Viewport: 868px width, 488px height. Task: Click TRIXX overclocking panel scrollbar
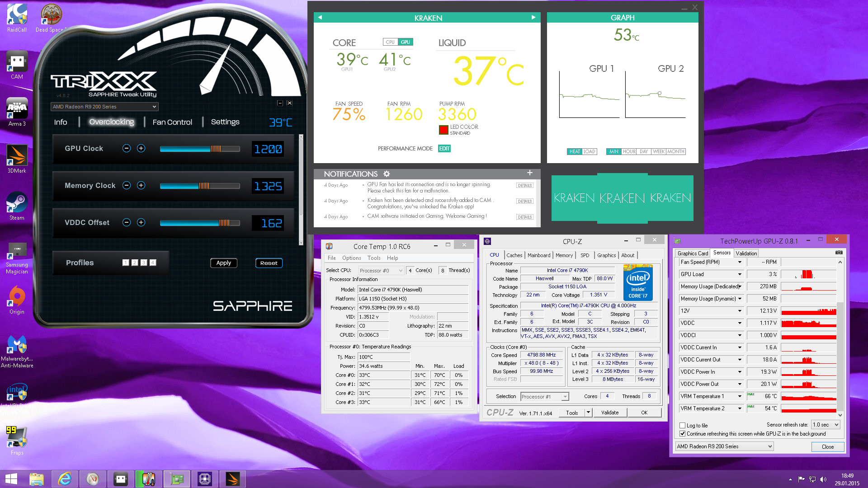pyautogui.click(x=301, y=190)
